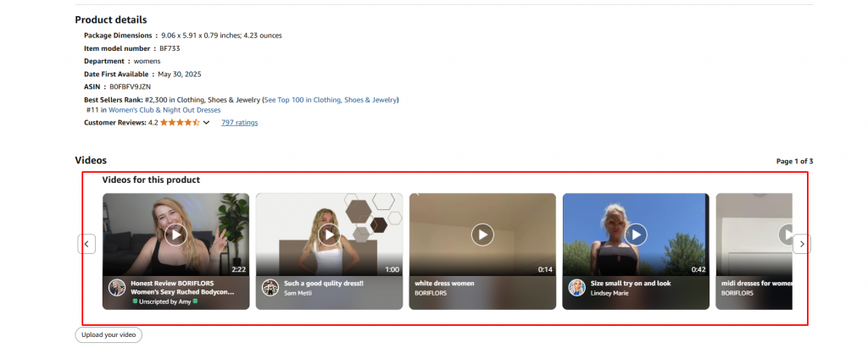Viewport: 868px width, 348px height.
Task: Click the 1:00 video duration label
Action: click(392, 270)
